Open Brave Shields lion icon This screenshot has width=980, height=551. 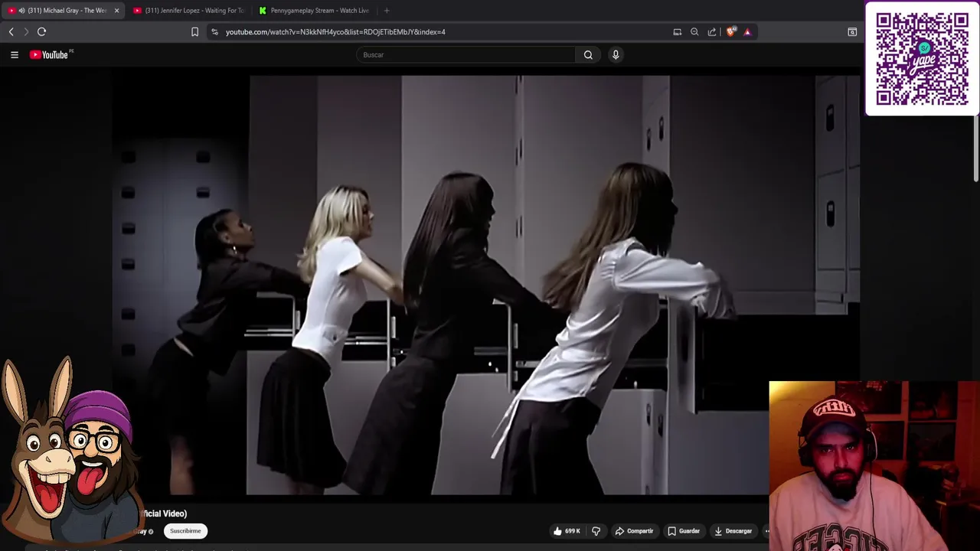click(731, 31)
